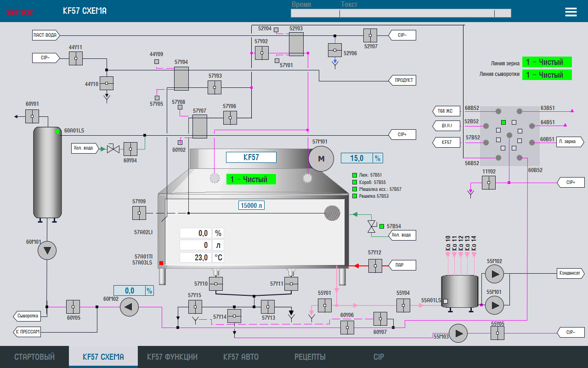Select pump 60M02 speed 0,0 % field
Viewport: 588px width, 368px height.
pos(129,291)
